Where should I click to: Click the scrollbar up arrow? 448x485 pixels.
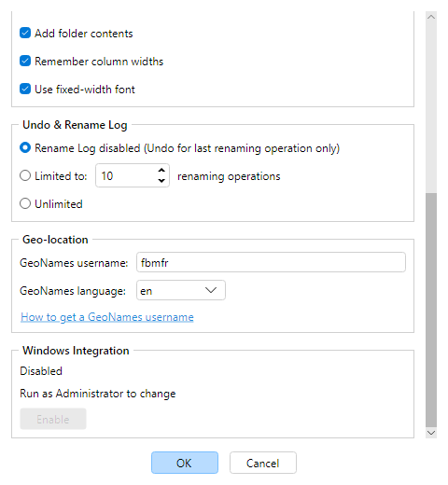pyautogui.click(x=431, y=17)
